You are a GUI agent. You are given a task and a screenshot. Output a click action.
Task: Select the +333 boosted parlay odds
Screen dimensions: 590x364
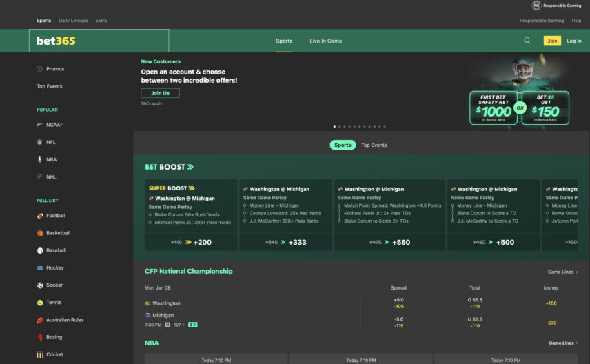[285, 242]
